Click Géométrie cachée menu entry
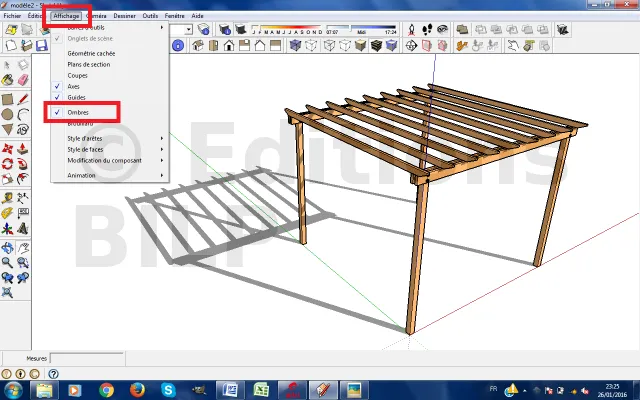Viewport: 640px width, 400px height. tap(91, 53)
